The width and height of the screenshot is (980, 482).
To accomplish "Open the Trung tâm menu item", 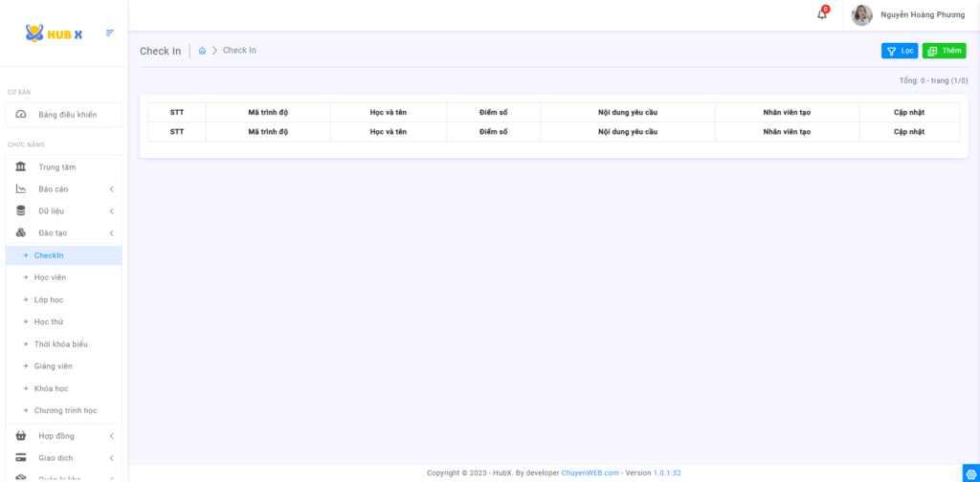I will [x=64, y=167].
